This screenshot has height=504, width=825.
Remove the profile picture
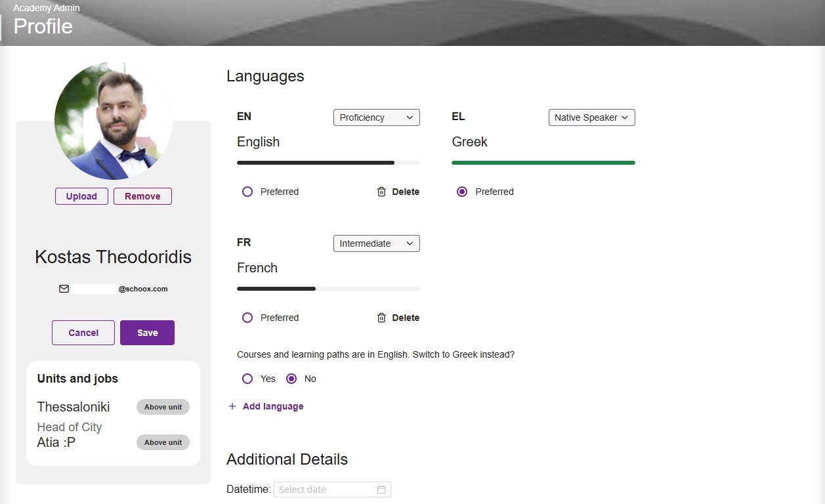click(142, 196)
